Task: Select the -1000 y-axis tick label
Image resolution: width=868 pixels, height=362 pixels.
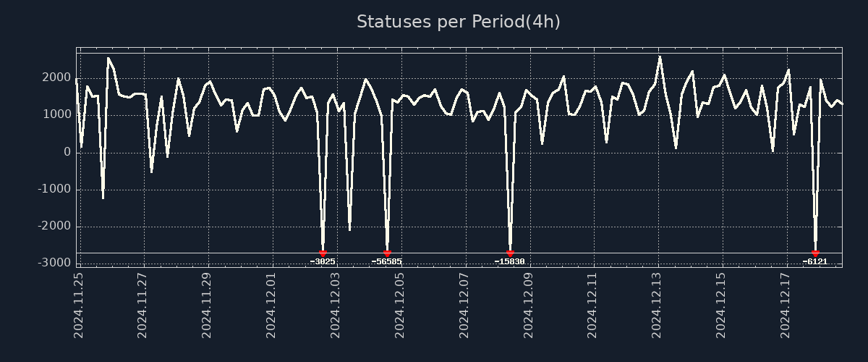Action: [54, 189]
